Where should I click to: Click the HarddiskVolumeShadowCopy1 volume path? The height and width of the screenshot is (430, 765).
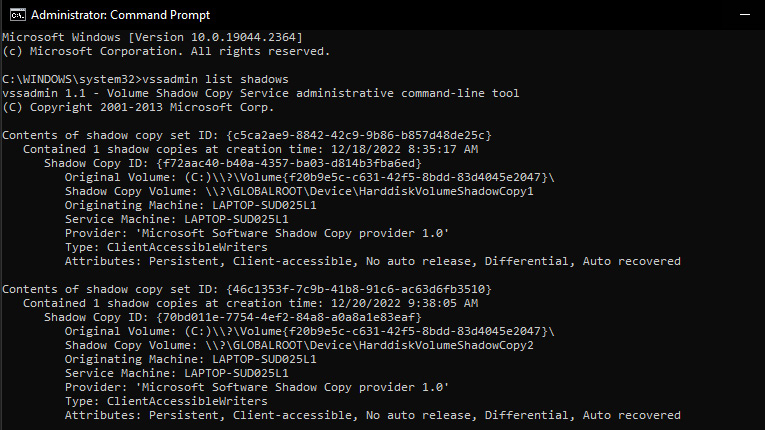(369, 191)
